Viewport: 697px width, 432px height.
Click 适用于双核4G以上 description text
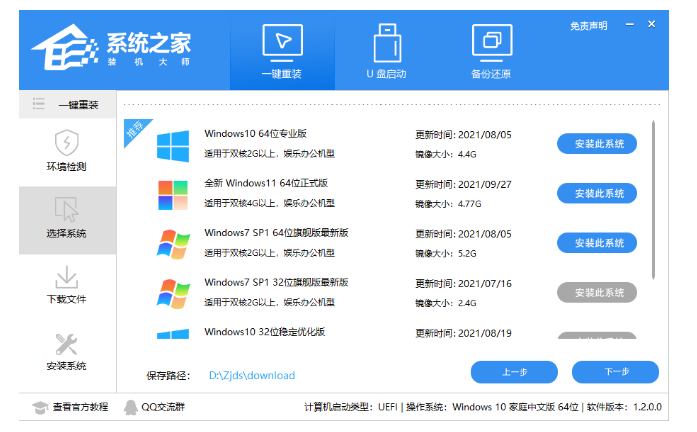[x=269, y=203]
